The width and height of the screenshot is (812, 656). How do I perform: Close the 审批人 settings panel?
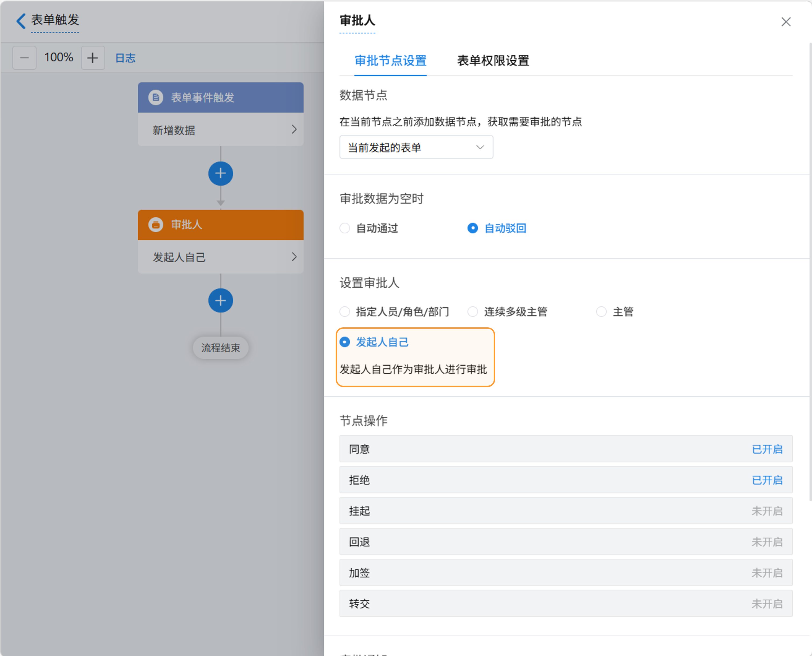point(786,22)
